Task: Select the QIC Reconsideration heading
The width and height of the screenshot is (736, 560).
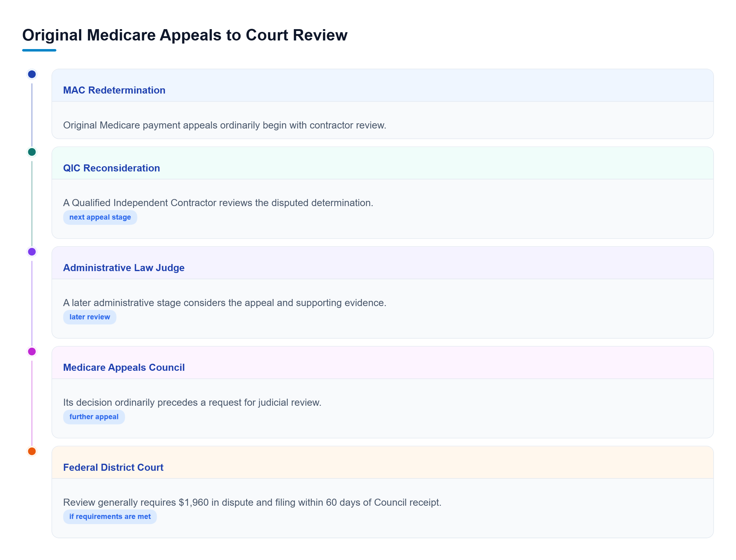Action: pos(111,168)
